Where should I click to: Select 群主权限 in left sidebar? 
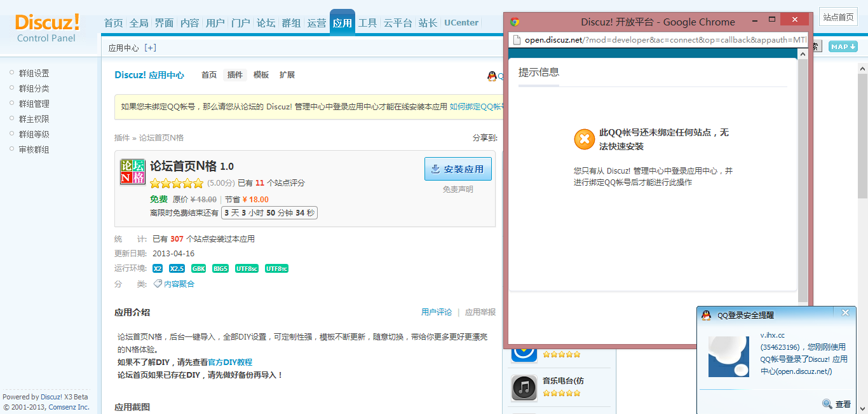[34, 119]
